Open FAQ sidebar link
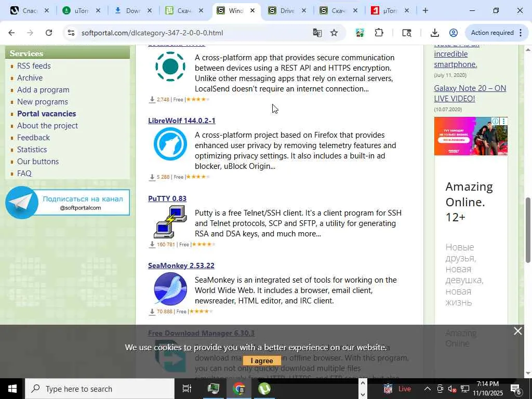Screen dimensions: 532x399 24,174
